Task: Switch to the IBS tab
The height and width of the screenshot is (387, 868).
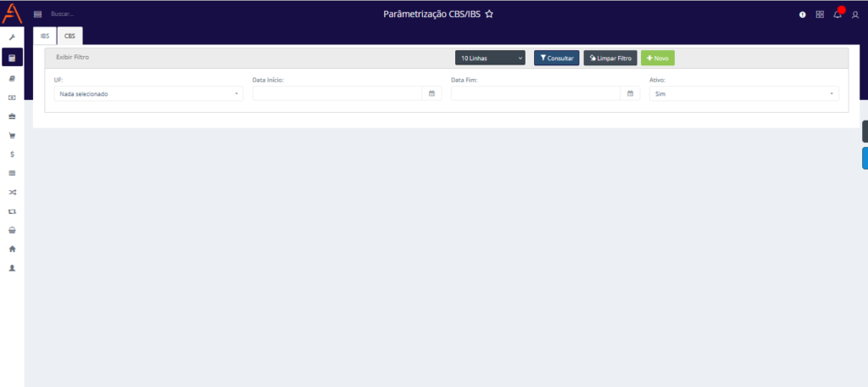Action: pos(45,36)
